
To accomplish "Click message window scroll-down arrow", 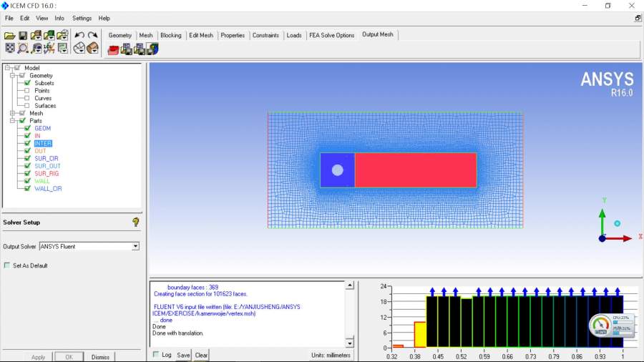I will pyautogui.click(x=349, y=343).
